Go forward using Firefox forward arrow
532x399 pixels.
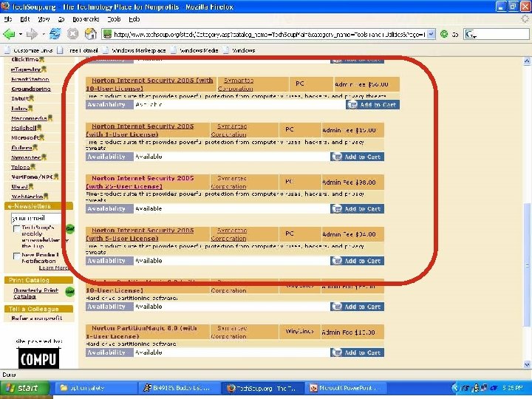(32, 34)
